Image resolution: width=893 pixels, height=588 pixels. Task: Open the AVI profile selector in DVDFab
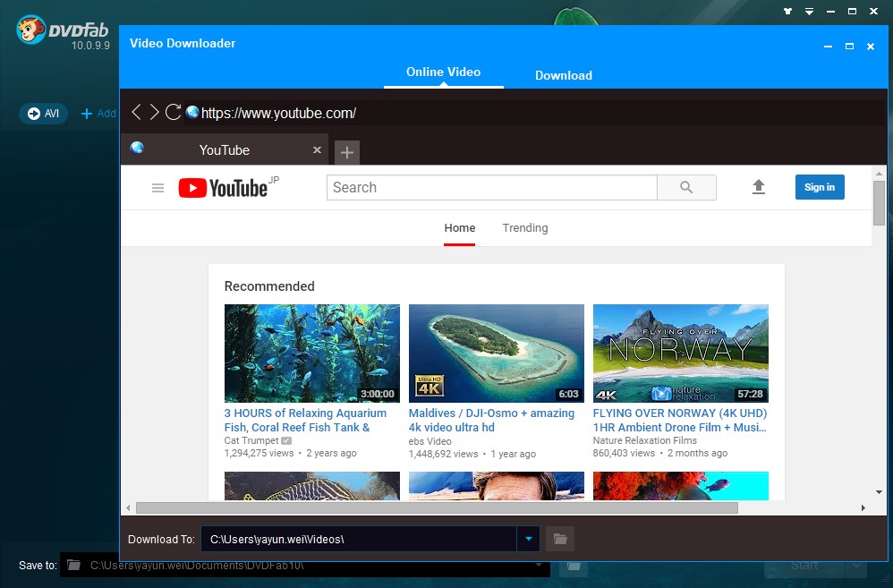point(43,114)
